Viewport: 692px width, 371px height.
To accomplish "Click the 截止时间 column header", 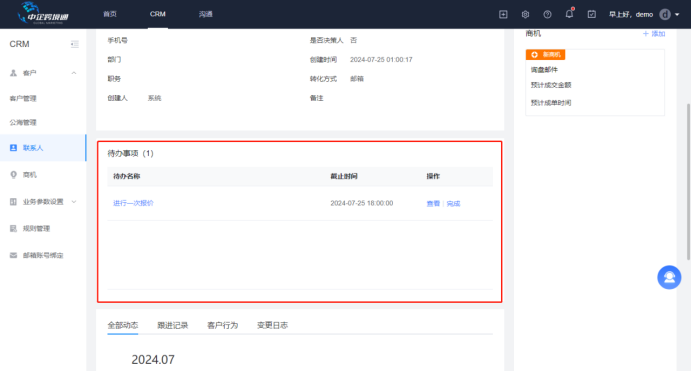I will 344,176.
